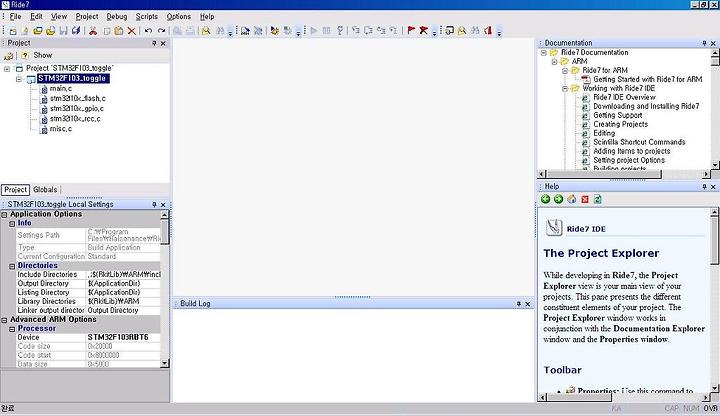Collapse the Directories settings group

point(12,266)
